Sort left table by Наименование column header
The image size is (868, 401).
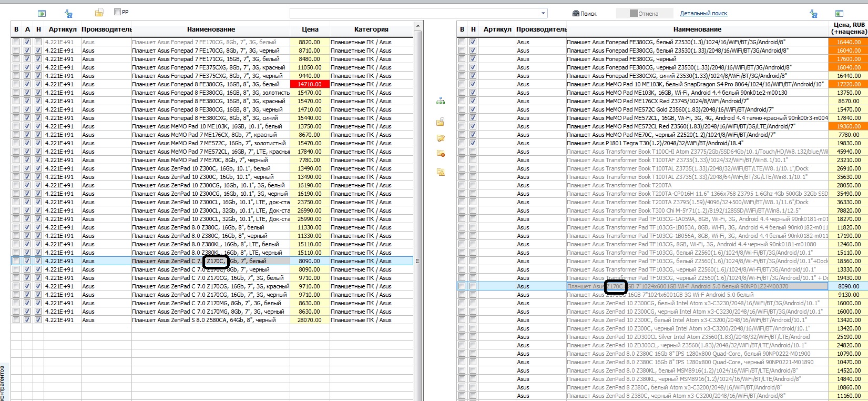coord(211,29)
